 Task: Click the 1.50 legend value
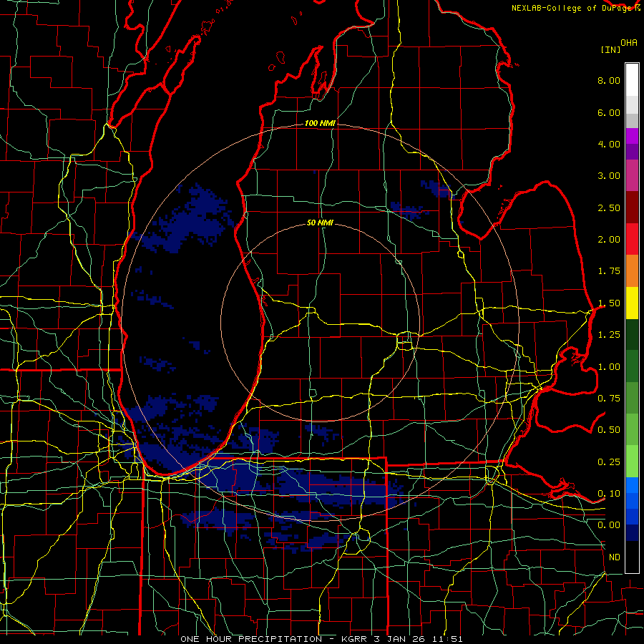(609, 303)
